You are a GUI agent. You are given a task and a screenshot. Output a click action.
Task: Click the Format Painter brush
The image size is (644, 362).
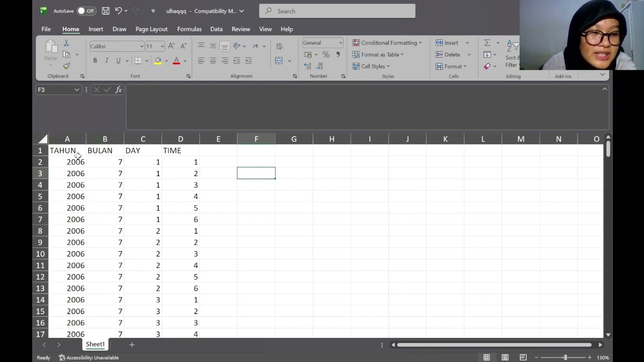(66, 66)
